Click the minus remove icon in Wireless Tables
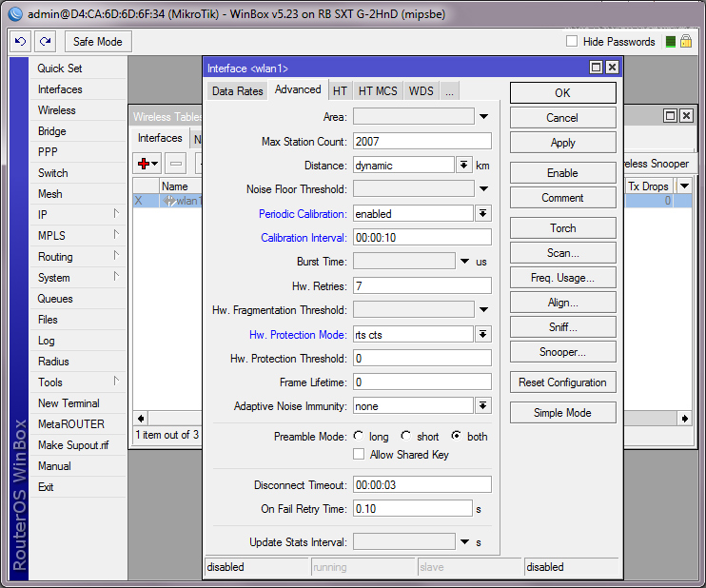This screenshot has height=588, width=706. click(x=176, y=164)
